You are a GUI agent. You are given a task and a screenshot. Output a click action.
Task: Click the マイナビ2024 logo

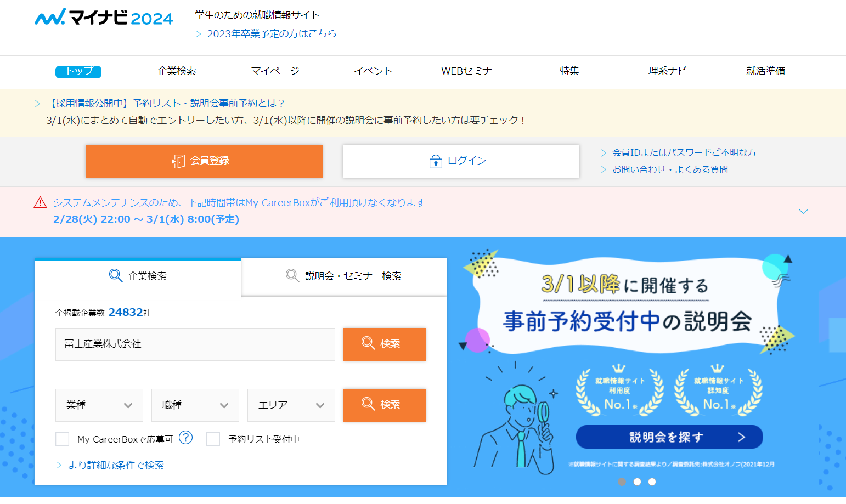tap(104, 17)
